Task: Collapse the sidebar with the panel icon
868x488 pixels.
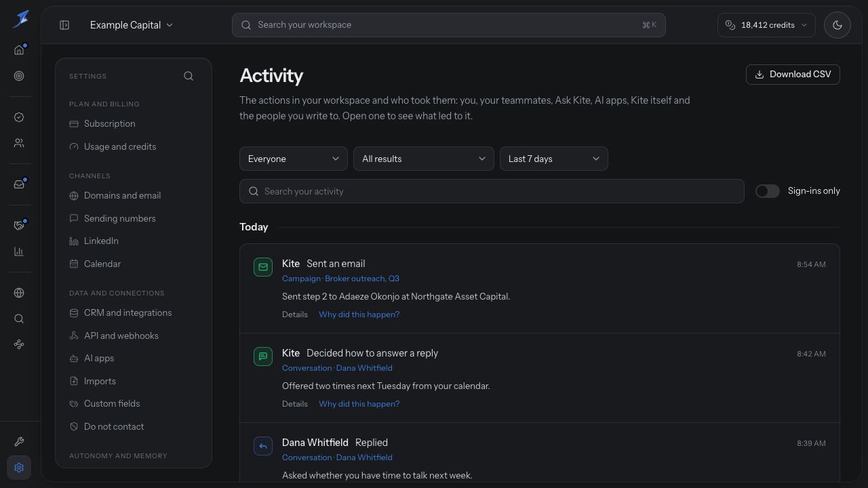Action: pos(64,25)
